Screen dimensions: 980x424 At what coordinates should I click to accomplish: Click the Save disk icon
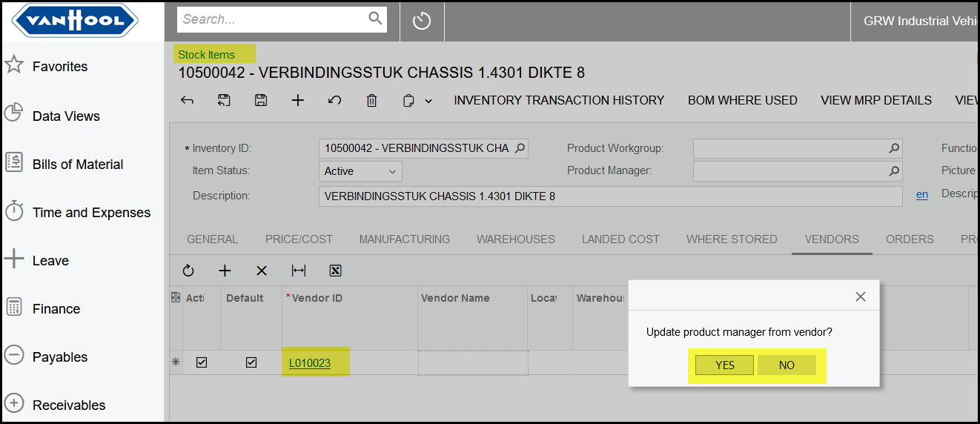(261, 100)
